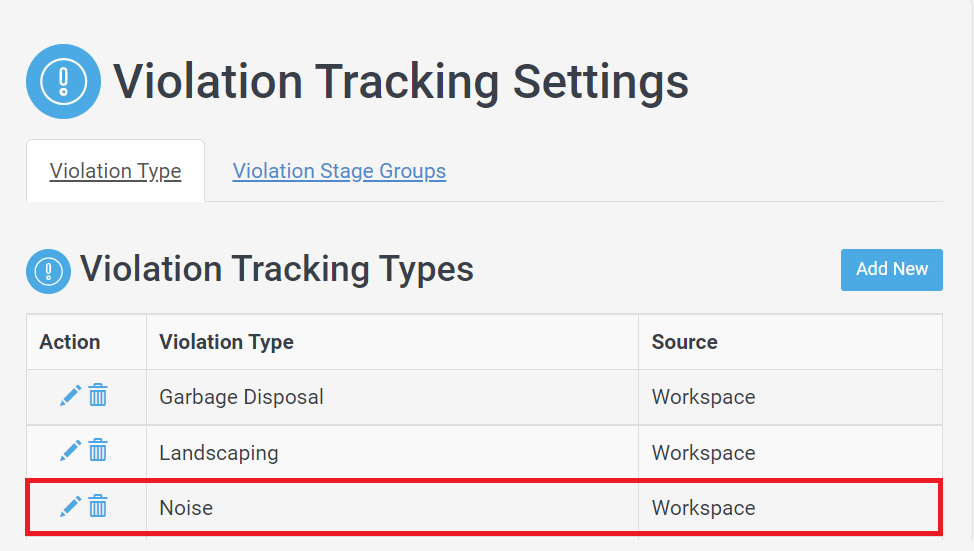The height and width of the screenshot is (551, 974).
Task: Click the Add New button
Action: click(891, 270)
